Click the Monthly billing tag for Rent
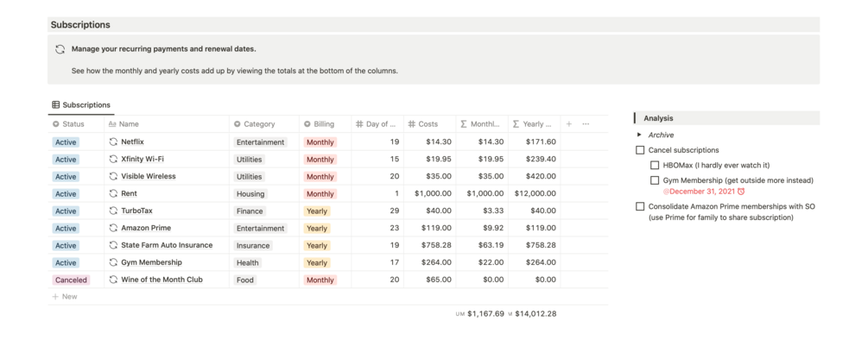 [320, 194]
